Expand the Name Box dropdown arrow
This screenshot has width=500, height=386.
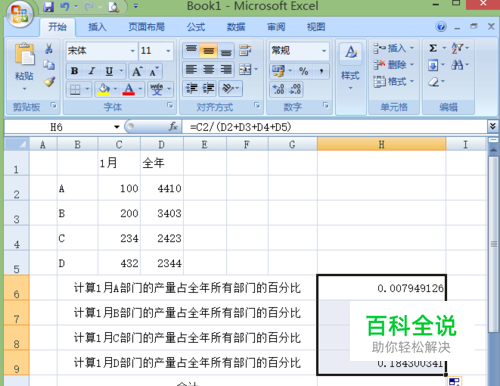click(x=116, y=127)
